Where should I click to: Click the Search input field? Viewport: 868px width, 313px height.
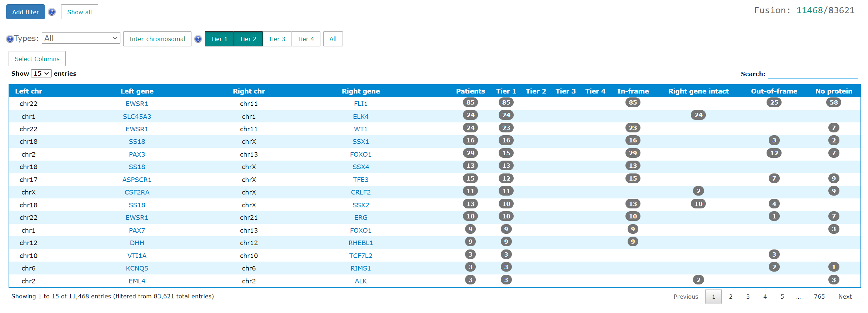pyautogui.click(x=813, y=74)
